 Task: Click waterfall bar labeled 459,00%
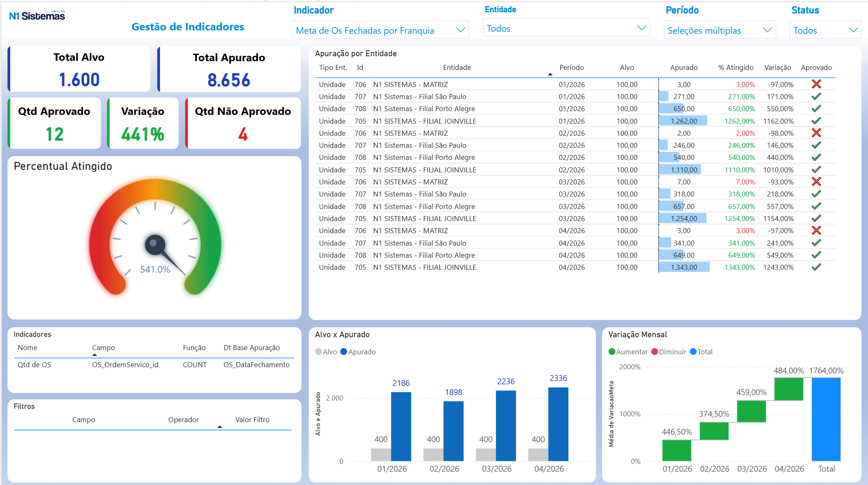pyautogui.click(x=751, y=411)
